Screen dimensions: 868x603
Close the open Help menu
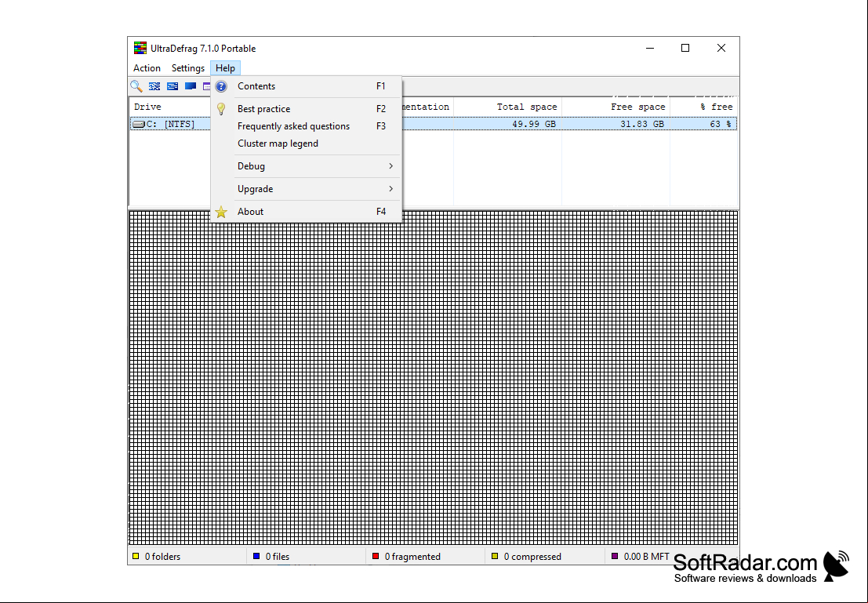pos(225,68)
